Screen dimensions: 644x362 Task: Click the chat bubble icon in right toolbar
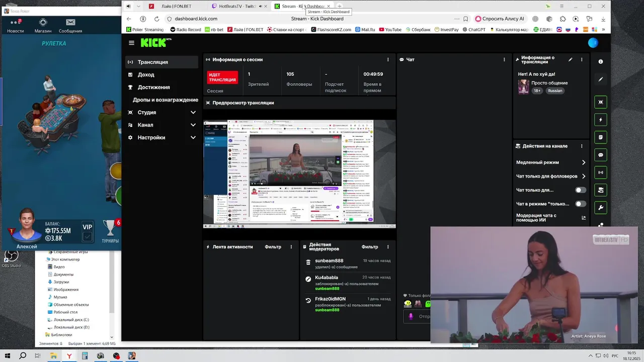[601, 155]
